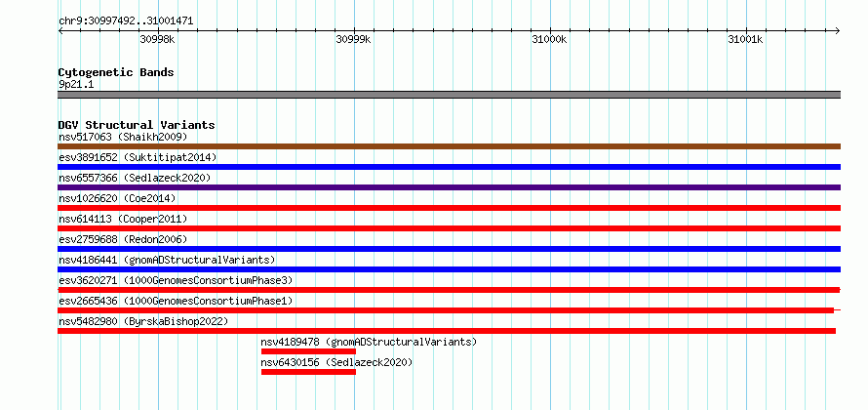The width and height of the screenshot is (868, 410).
Task: Select the blue esv2759688 variant bar
Action: pos(449,249)
